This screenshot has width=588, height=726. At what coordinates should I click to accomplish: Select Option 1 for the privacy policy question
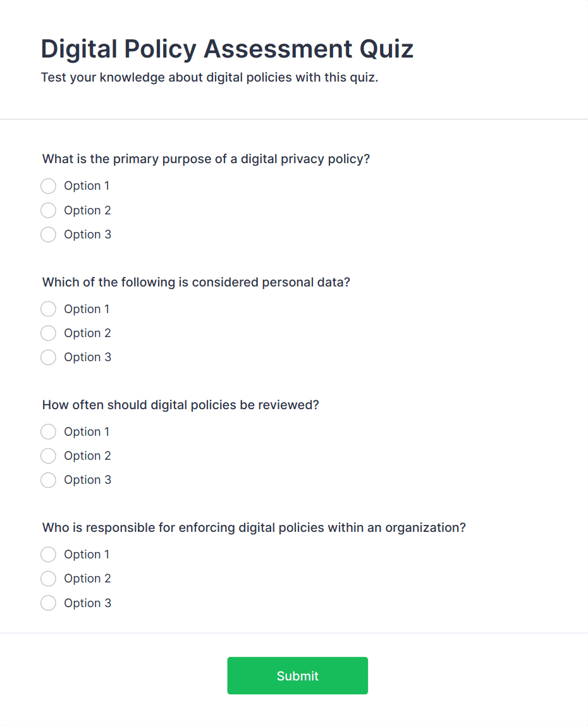coord(48,186)
